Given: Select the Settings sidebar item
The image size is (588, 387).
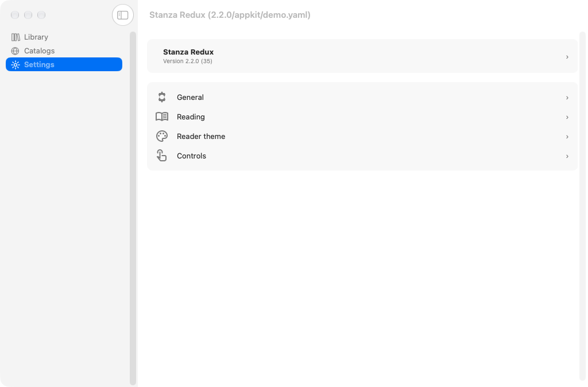Looking at the screenshot, I should pos(64,64).
